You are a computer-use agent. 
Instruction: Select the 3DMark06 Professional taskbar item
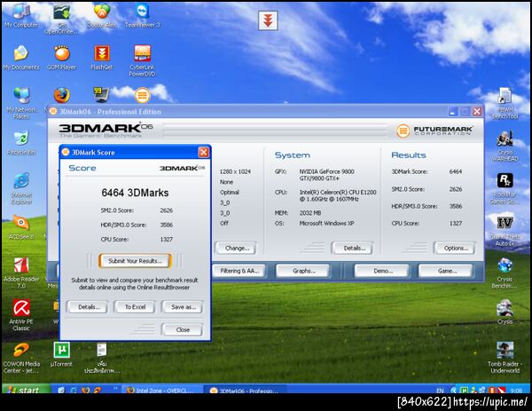[245, 390]
